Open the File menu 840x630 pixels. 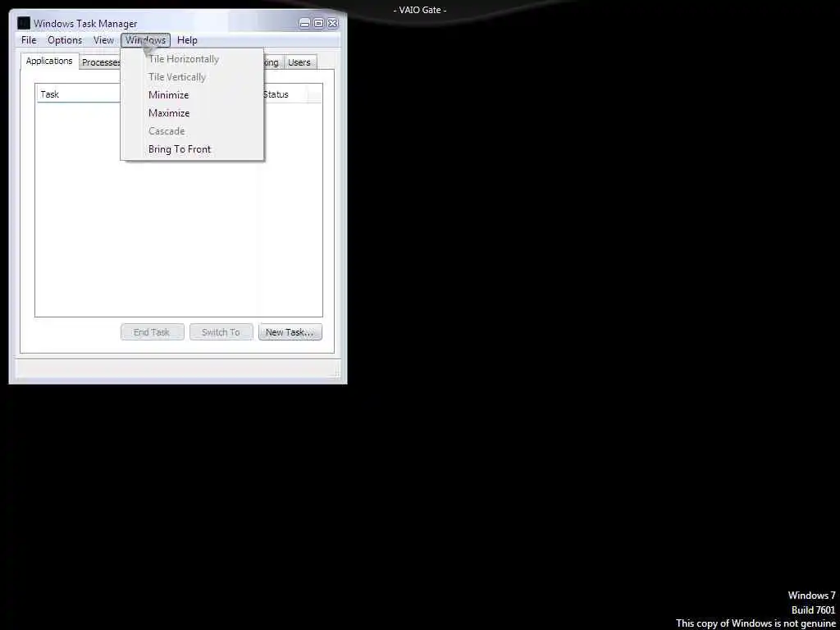click(29, 40)
